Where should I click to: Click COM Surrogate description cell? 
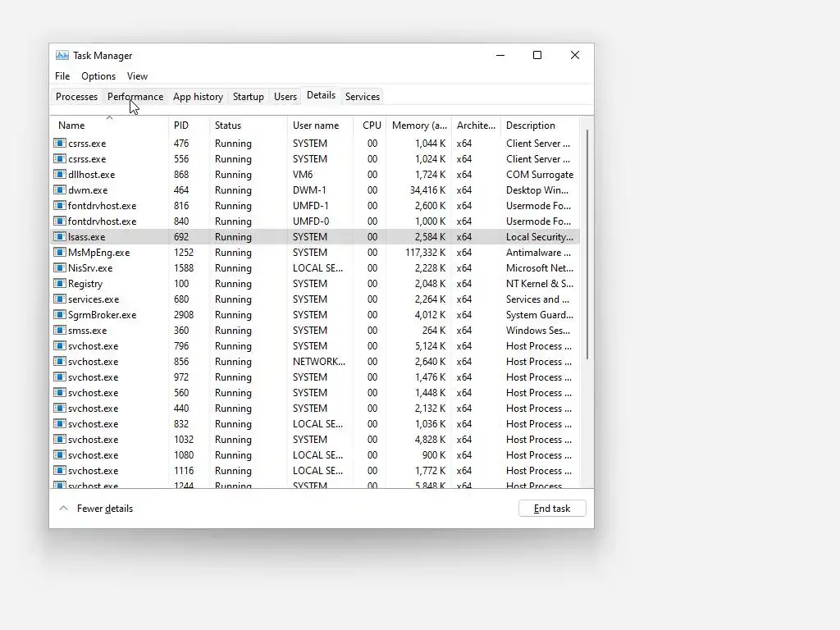click(x=540, y=174)
